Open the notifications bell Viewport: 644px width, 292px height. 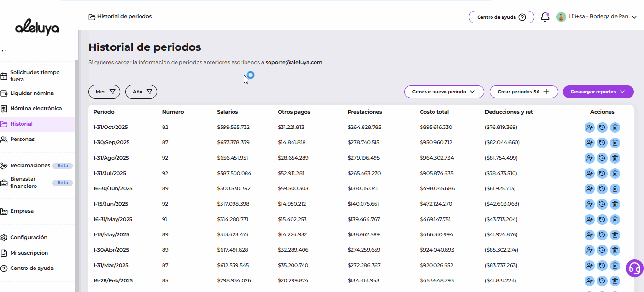pyautogui.click(x=545, y=17)
